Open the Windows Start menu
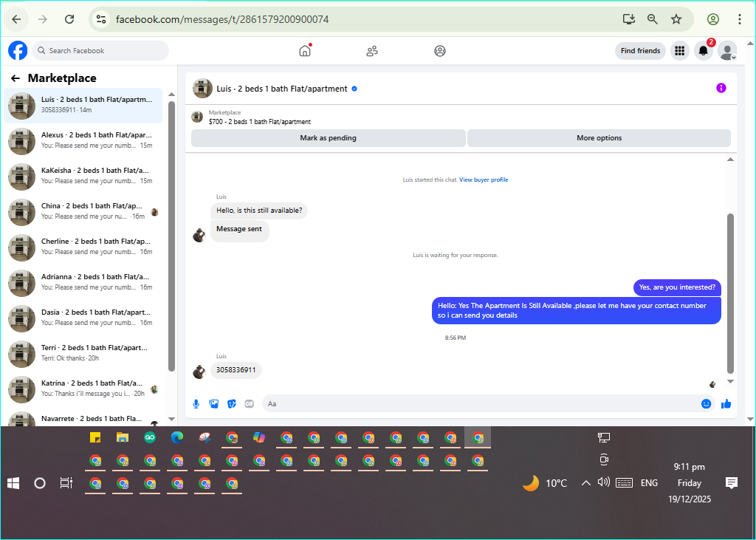756x540 pixels. [13, 483]
